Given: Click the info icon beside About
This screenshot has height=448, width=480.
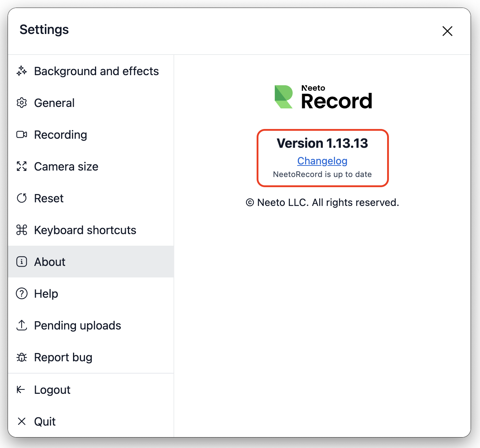Looking at the screenshot, I should [x=22, y=262].
